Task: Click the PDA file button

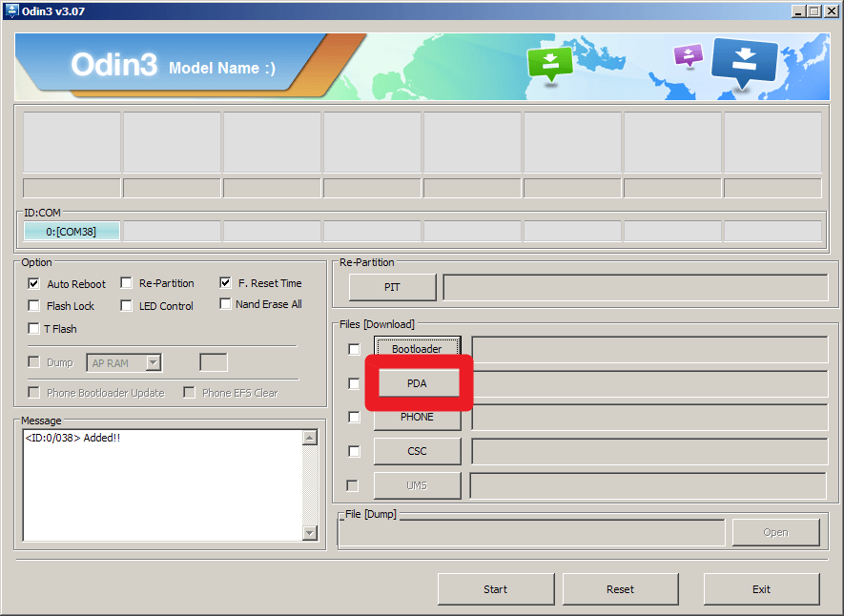Action: (x=417, y=383)
